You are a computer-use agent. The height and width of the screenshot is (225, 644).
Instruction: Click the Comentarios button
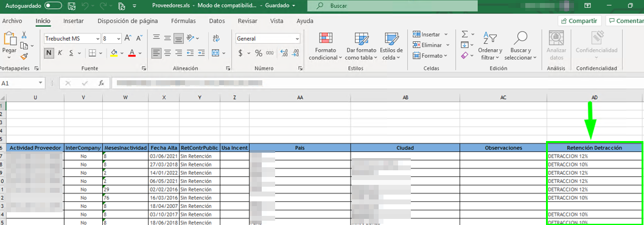pyautogui.click(x=625, y=21)
